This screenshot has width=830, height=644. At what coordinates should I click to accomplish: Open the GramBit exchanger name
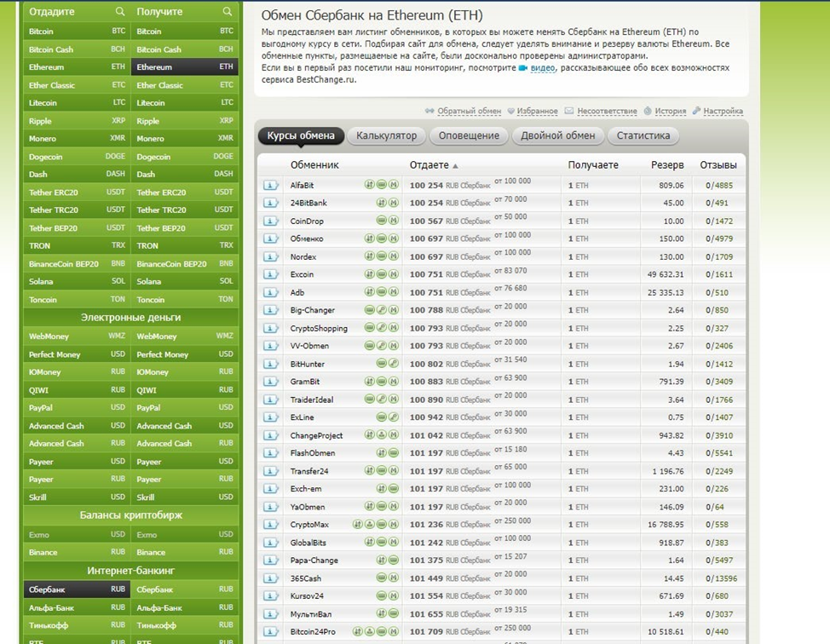tap(305, 382)
